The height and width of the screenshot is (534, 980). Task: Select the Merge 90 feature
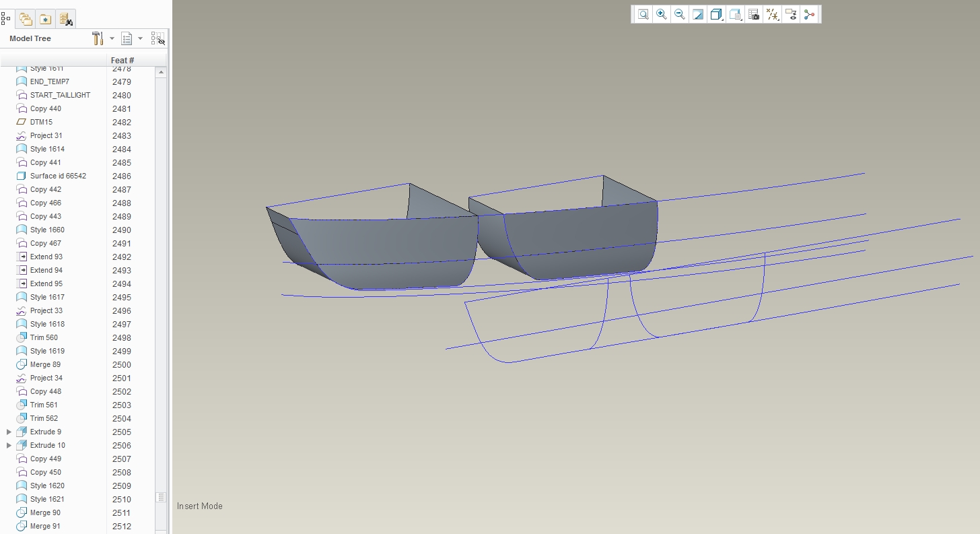(45, 512)
